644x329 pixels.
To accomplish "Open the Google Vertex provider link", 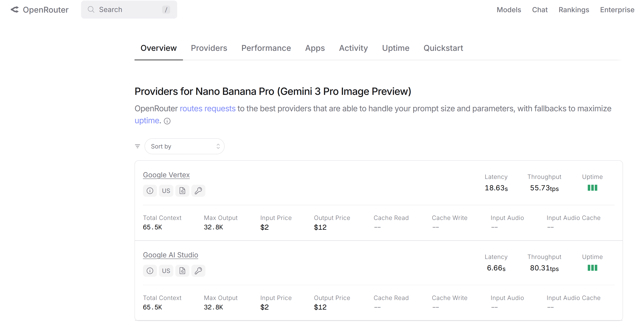I will coord(166,175).
